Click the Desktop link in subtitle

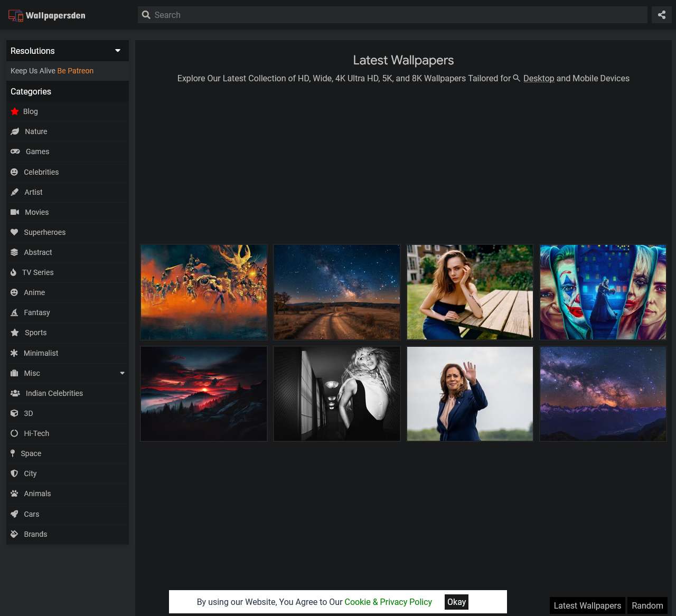pyautogui.click(x=539, y=78)
